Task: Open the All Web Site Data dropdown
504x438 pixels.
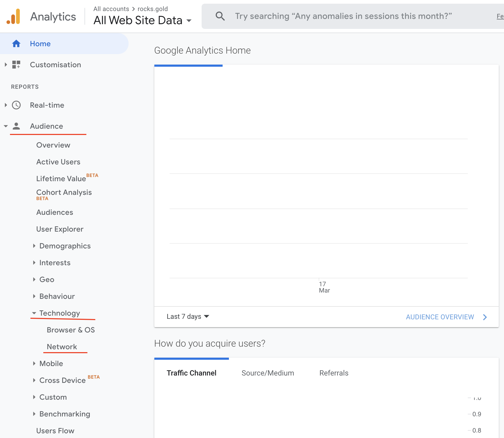Action: coord(189,20)
